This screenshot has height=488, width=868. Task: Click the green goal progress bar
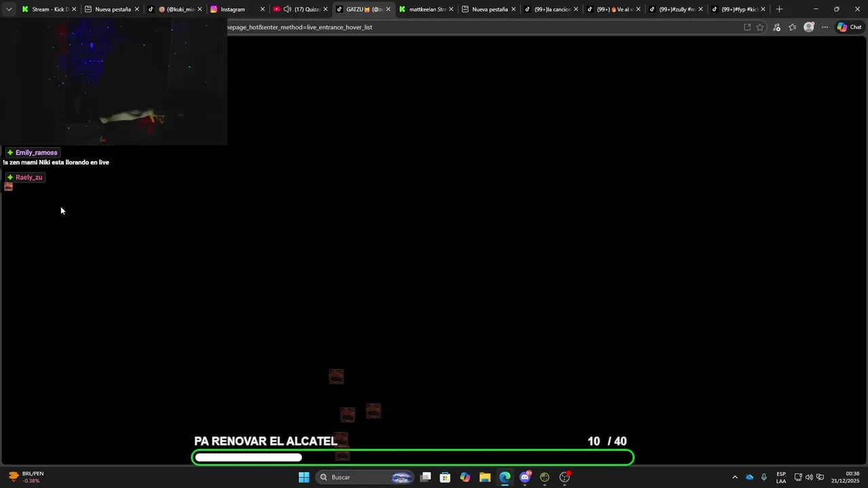413,457
